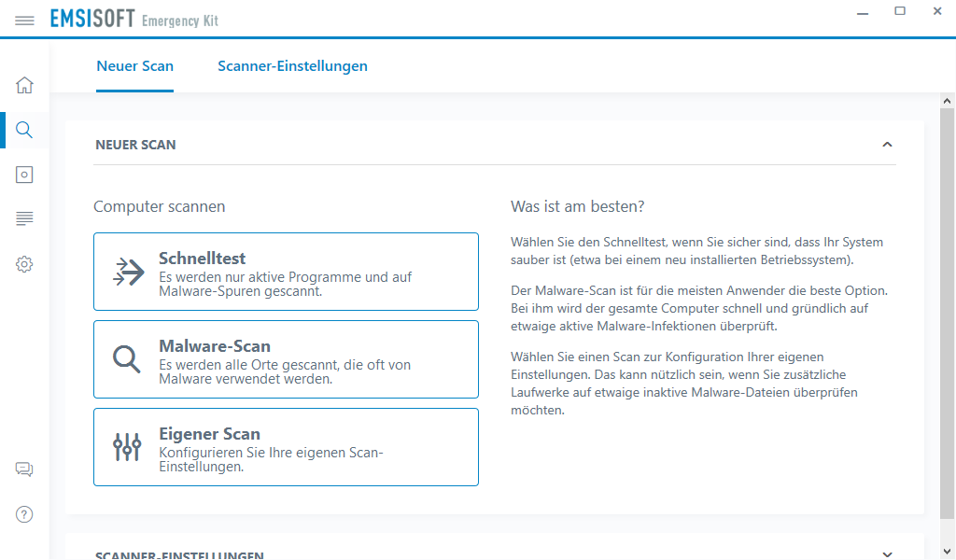Select the Scan magnifier sidebar icon
956x560 pixels.
tap(24, 130)
